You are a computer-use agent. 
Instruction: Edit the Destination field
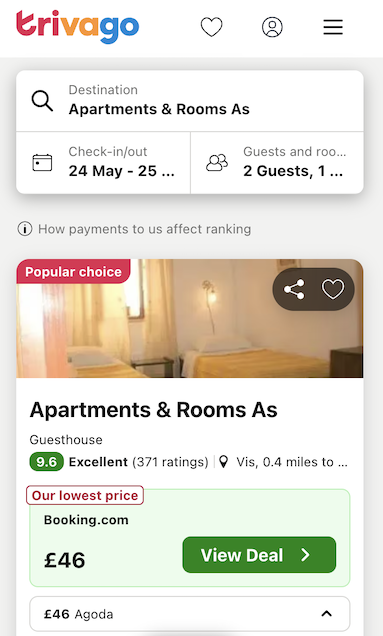tap(190, 101)
